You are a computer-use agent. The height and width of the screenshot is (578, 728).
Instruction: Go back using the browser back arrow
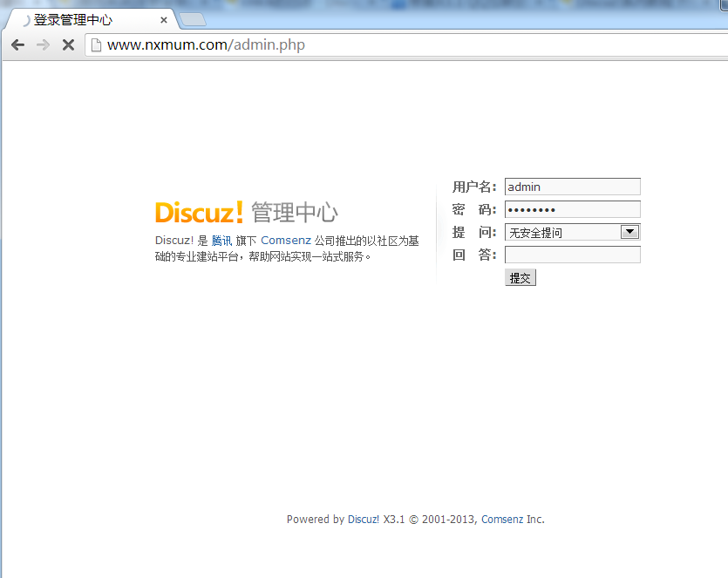pyautogui.click(x=17, y=45)
